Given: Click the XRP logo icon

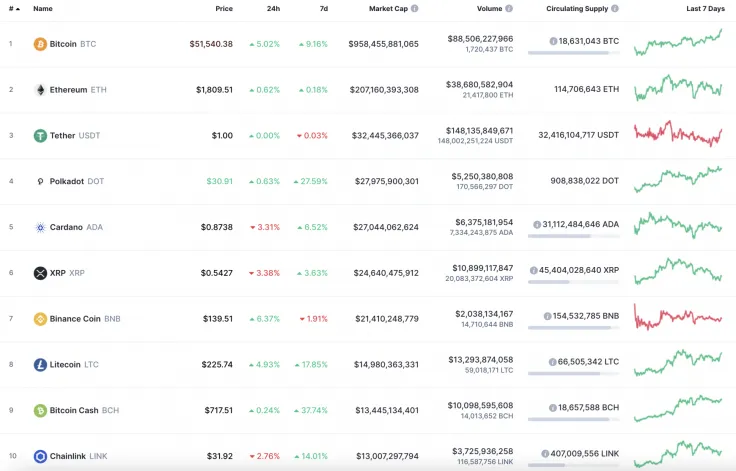Looking at the screenshot, I should (x=40, y=273).
